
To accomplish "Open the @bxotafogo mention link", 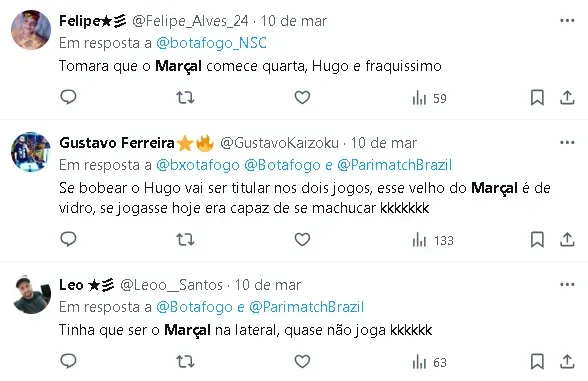I will [x=198, y=165].
